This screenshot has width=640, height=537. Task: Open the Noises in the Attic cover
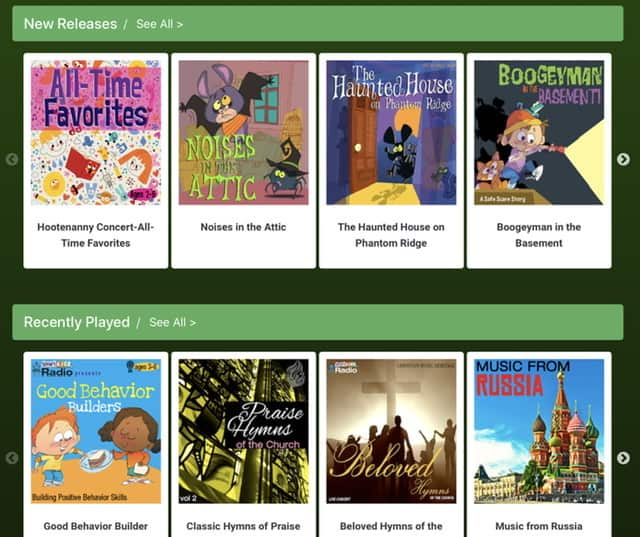[x=244, y=133]
